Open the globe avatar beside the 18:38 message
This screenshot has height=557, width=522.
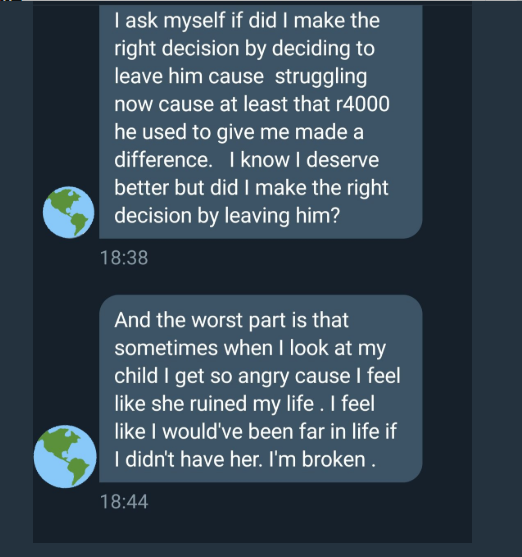[x=69, y=212]
